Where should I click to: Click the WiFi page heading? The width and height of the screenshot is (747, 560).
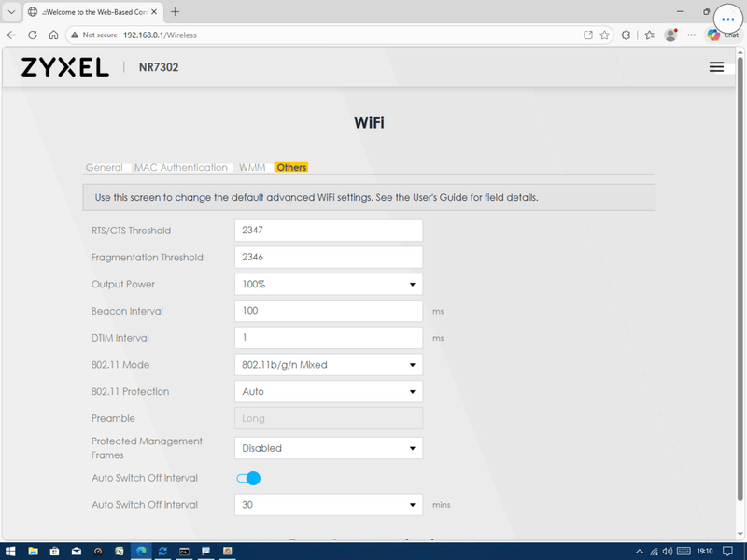click(x=369, y=123)
